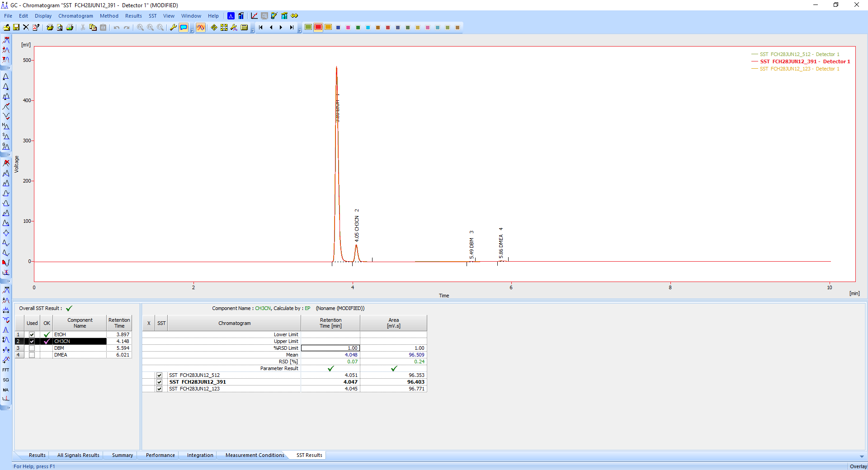Click the %RSD Limit retention time field
Viewport: 868px width, 470px height.
pyautogui.click(x=330, y=348)
